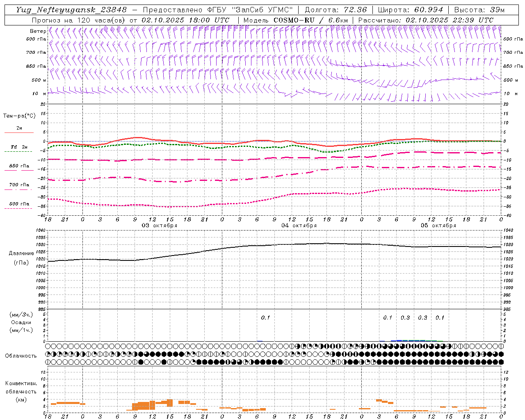Click the 700 гПа temperature legend entry
Image resolution: width=525 pixels, height=420 pixels.
point(19,185)
